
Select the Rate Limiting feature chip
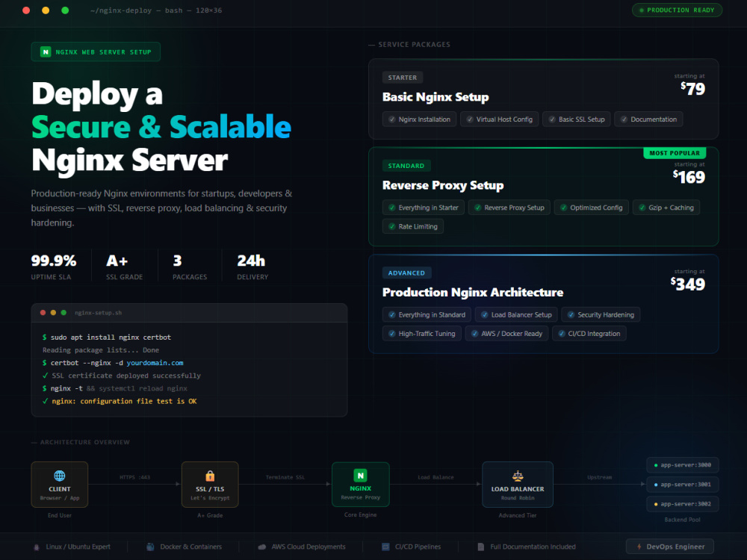tap(413, 227)
